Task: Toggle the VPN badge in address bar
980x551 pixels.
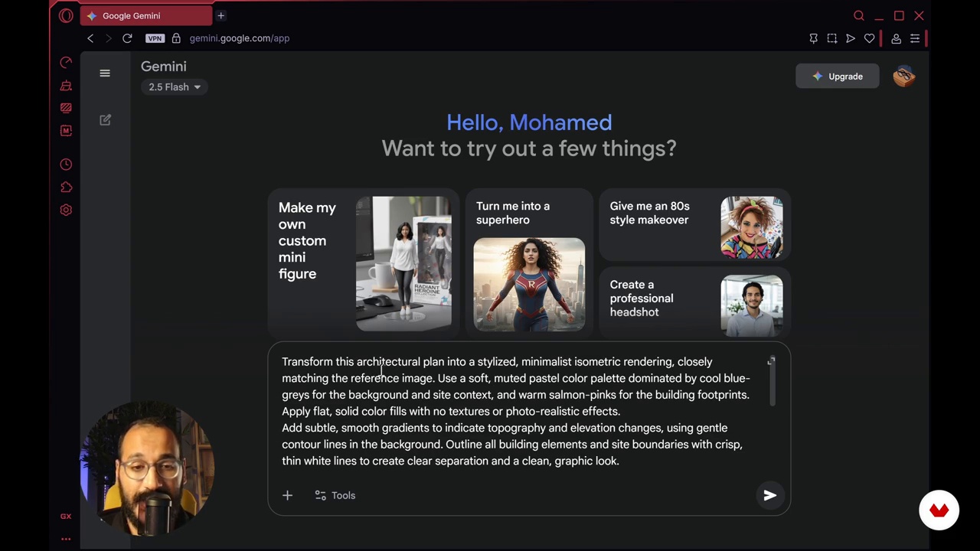Action: click(155, 38)
